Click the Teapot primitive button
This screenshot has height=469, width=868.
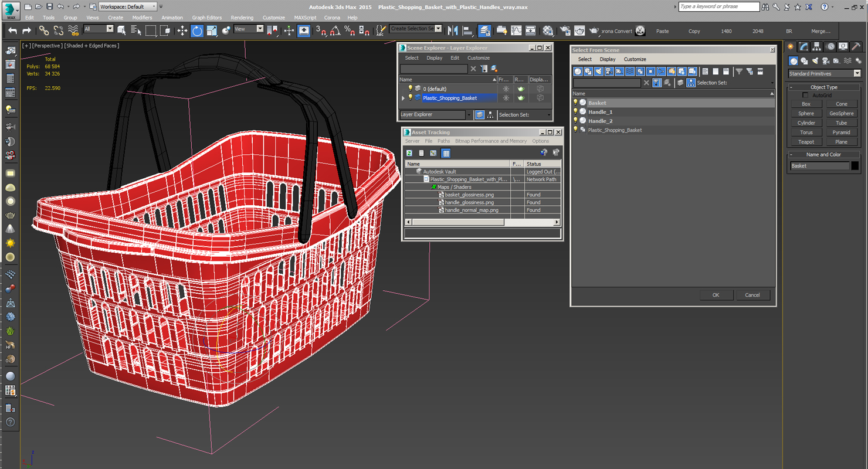(806, 141)
